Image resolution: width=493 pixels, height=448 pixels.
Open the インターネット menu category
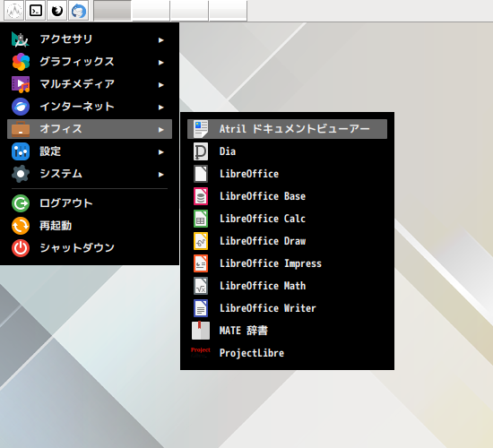click(90, 107)
